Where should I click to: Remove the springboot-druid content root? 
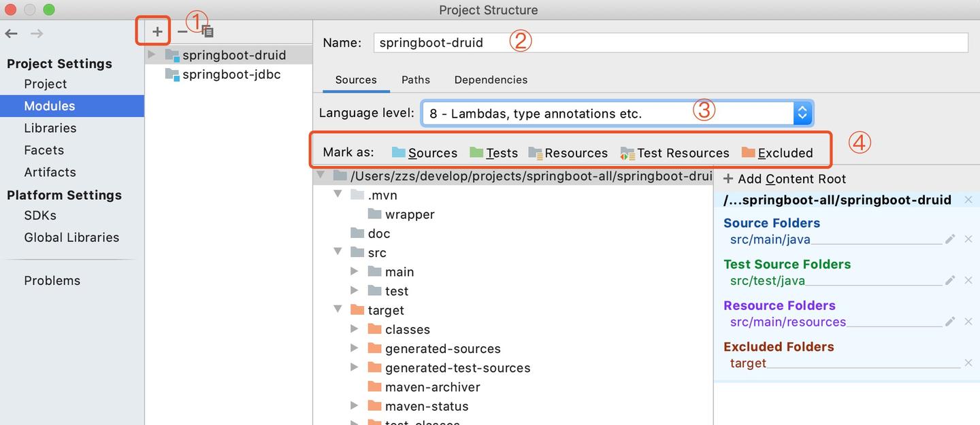click(x=968, y=199)
